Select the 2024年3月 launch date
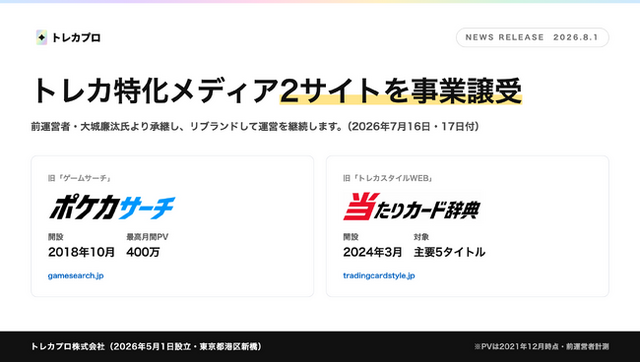The width and height of the screenshot is (640, 362). (x=372, y=252)
